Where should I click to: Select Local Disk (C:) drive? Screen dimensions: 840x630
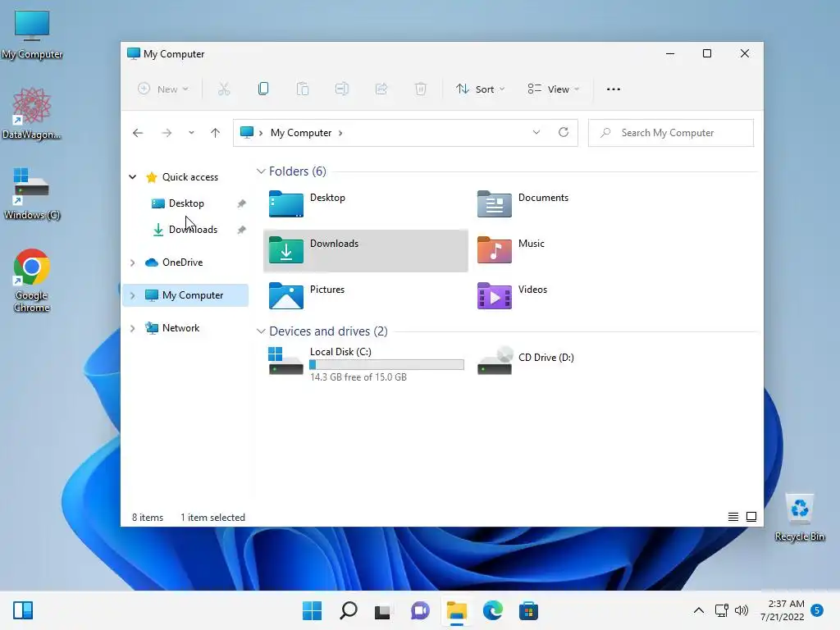(x=366, y=363)
